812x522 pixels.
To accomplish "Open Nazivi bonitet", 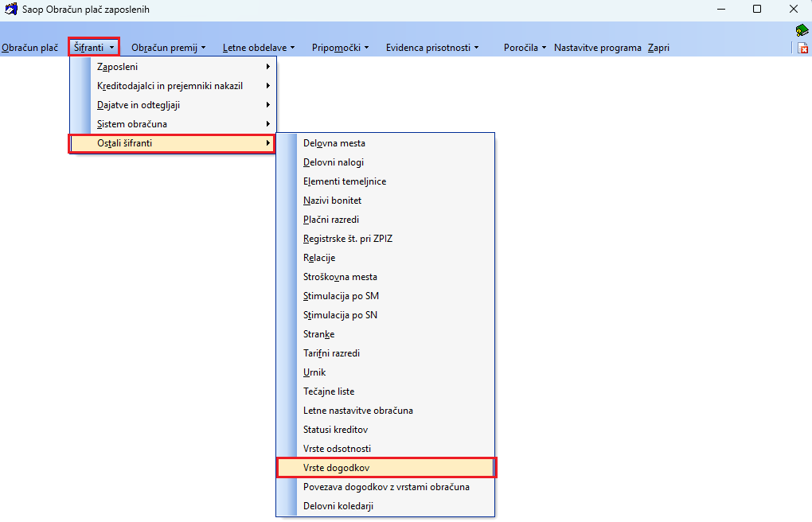I will [x=385, y=201].
